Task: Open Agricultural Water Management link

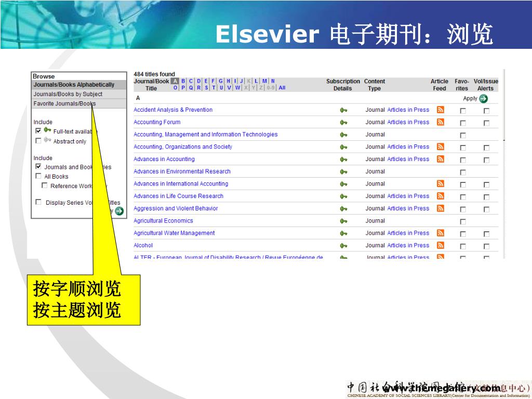Action: point(174,233)
